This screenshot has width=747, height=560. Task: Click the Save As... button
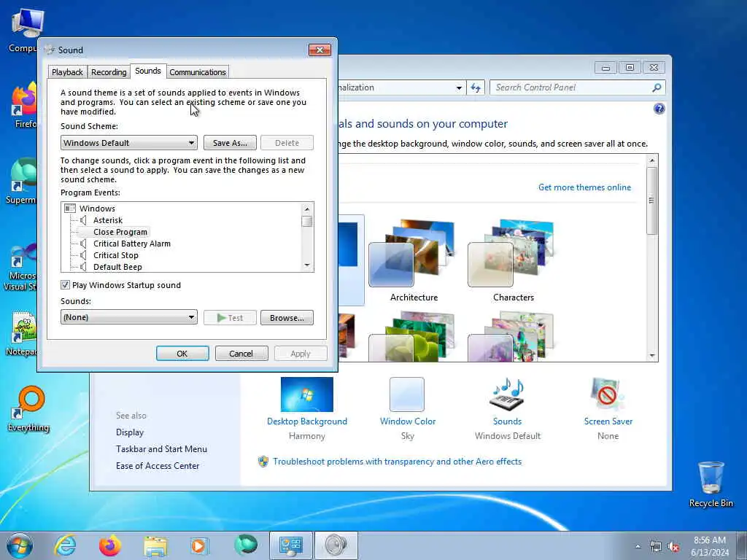coord(230,143)
